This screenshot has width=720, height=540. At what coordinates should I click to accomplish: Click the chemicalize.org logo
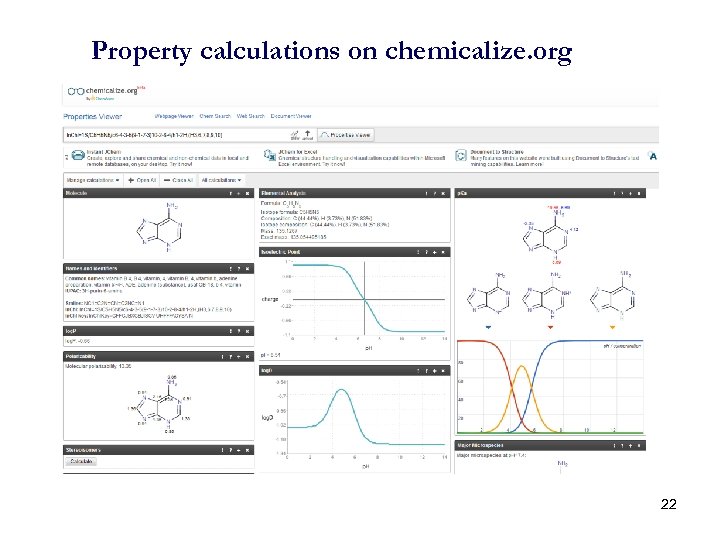pos(106,92)
